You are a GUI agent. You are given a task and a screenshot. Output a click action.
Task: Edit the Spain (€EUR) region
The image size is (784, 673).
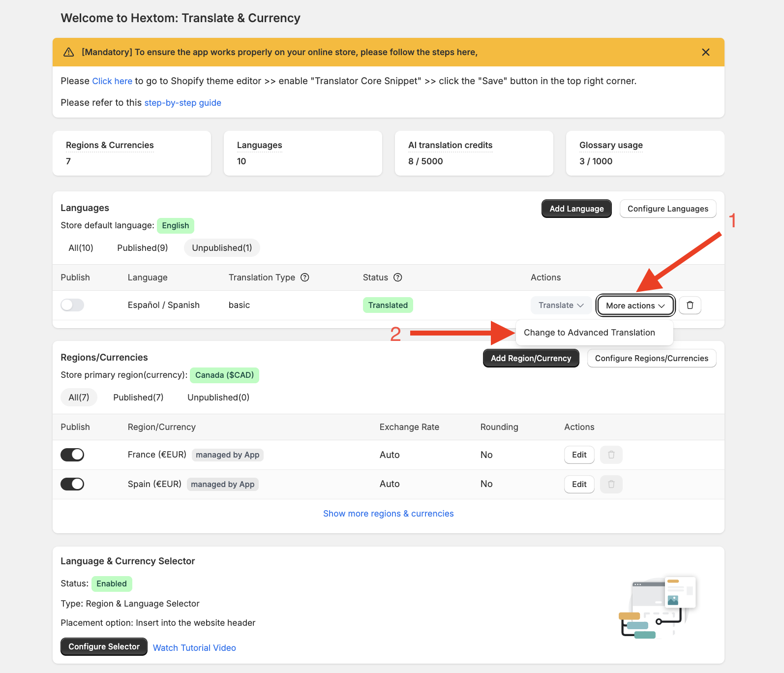pyautogui.click(x=579, y=484)
